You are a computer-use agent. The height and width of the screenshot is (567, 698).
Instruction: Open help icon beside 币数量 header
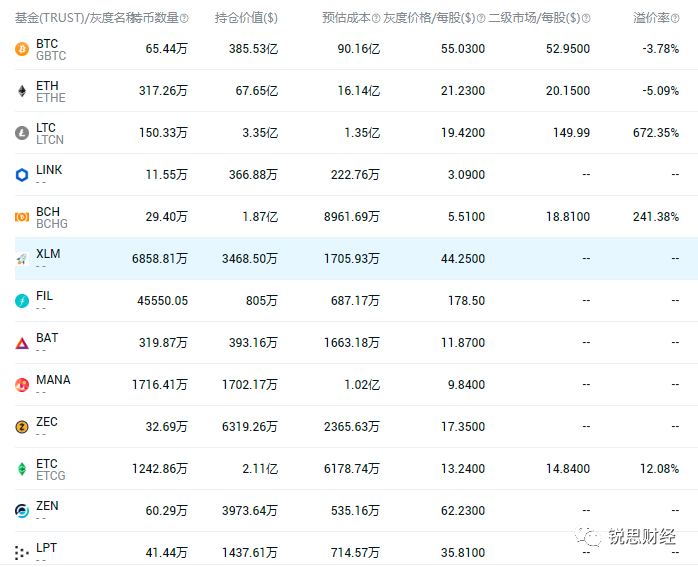(184, 19)
